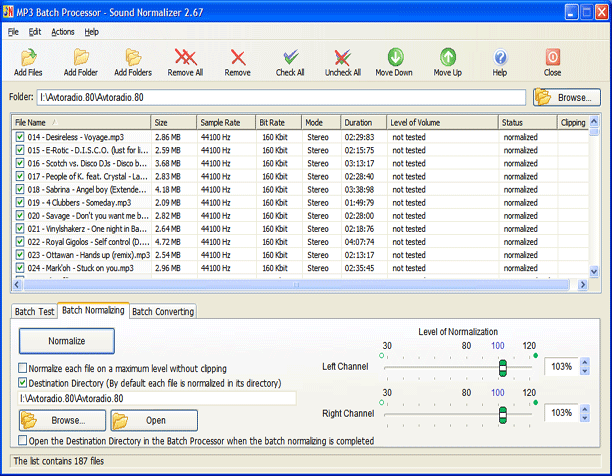Click the Add Files toolbar icon
Image resolution: width=612 pixels, height=476 pixels.
(x=28, y=62)
